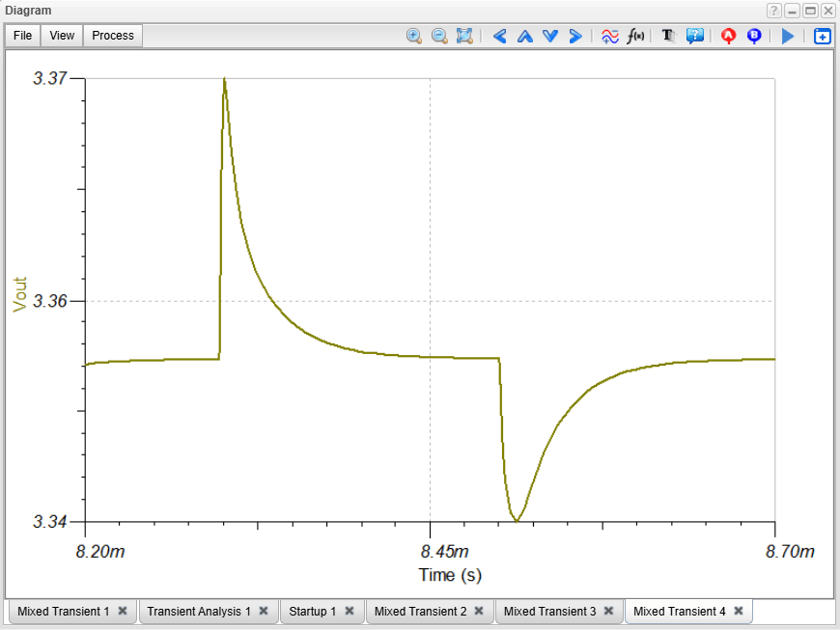Enable blue cursor B marker
840x630 pixels.
[x=754, y=36]
